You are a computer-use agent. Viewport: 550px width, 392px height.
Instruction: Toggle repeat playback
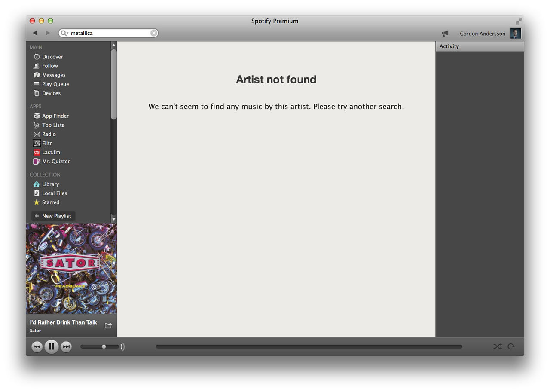coord(511,346)
